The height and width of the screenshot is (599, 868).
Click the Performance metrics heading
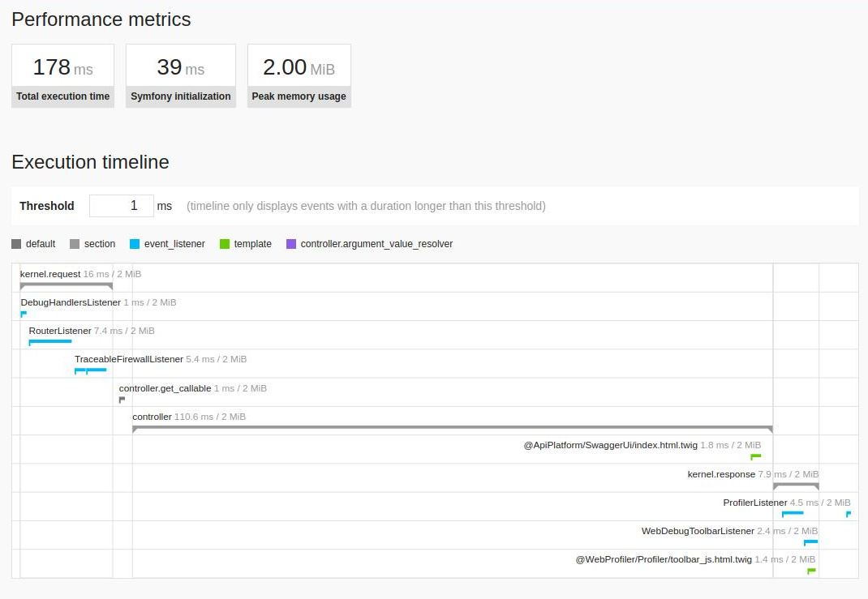tap(101, 19)
